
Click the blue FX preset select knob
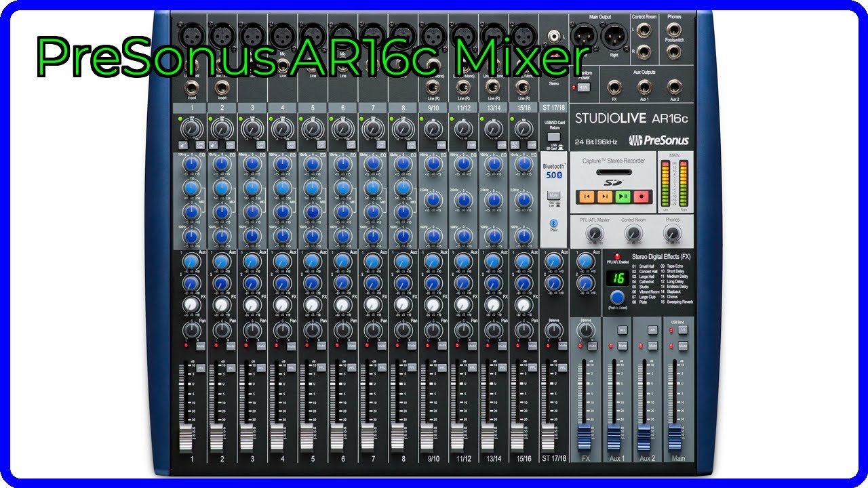point(617,297)
